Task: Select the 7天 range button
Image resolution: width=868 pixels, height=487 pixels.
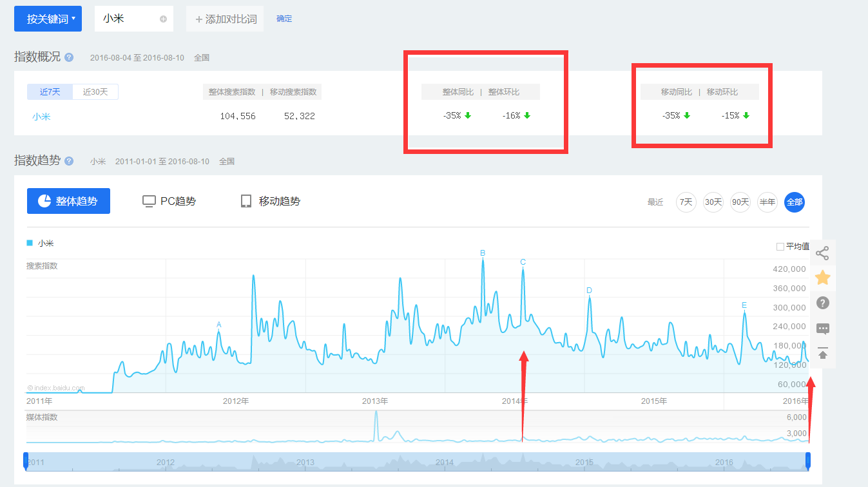Action: [686, 202]
